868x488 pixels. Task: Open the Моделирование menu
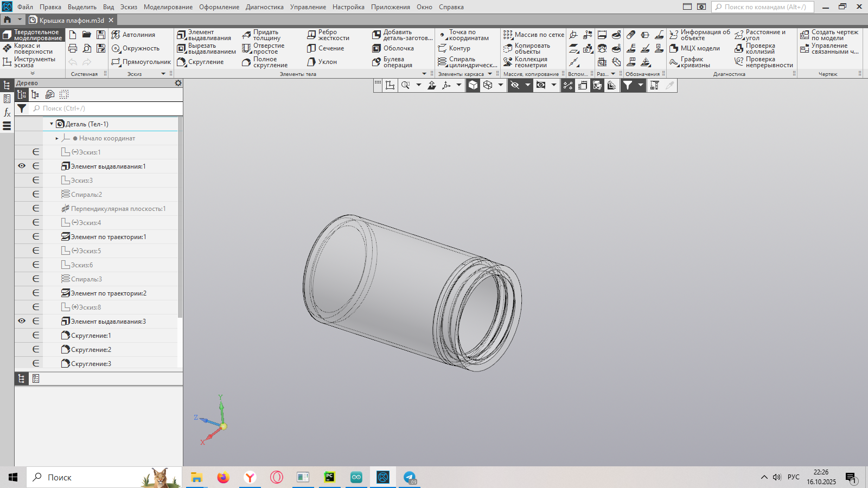pyautogui.click(x=168, y=7)
